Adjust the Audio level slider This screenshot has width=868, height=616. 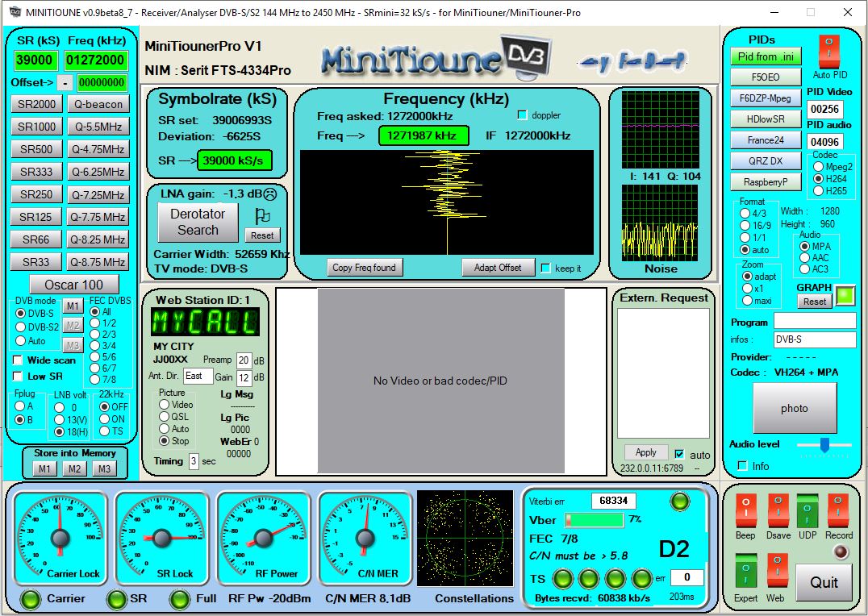(x=825, y=444)
